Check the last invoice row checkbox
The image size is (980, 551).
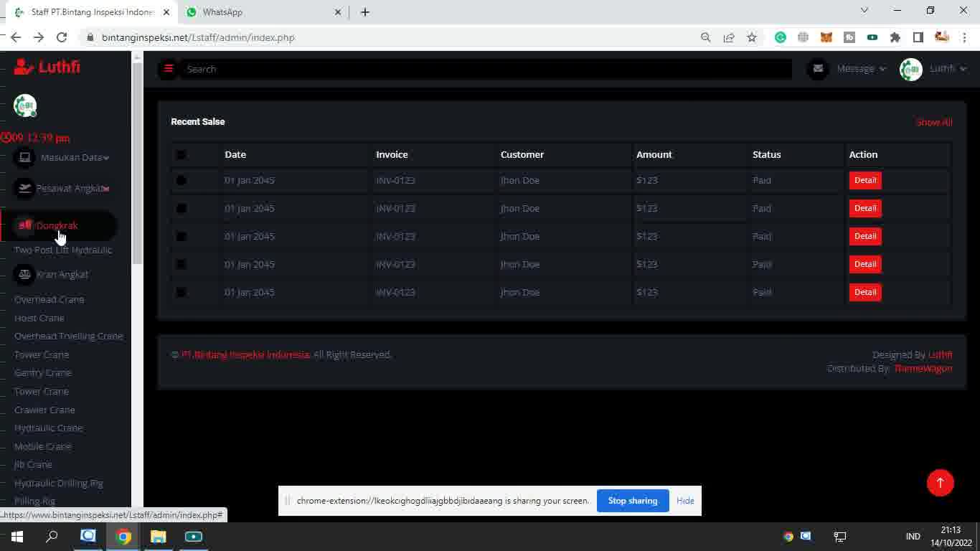(x=181, y=293)
